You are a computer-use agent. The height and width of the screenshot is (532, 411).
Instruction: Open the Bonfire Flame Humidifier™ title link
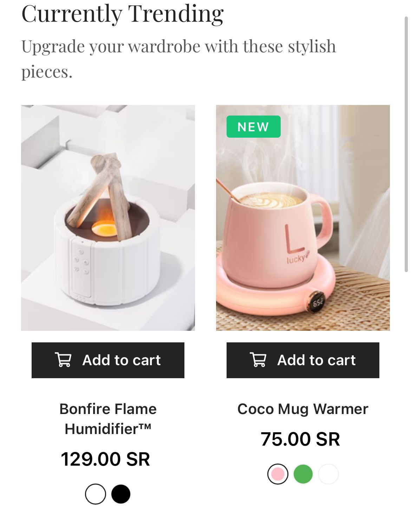click(108, 419)
